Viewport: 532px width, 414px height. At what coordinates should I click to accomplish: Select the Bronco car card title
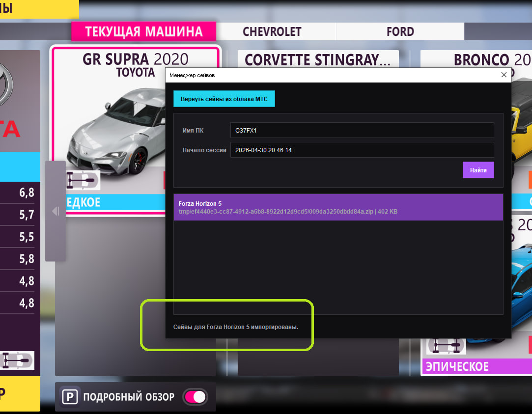click(492, 60)
